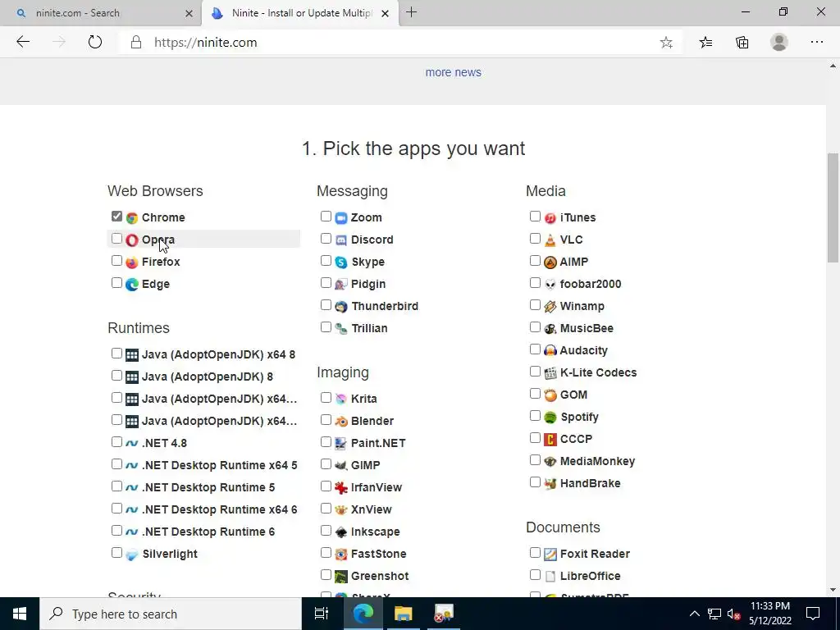
Task: Click the muted volume tray icon
Action: point(734,614)
